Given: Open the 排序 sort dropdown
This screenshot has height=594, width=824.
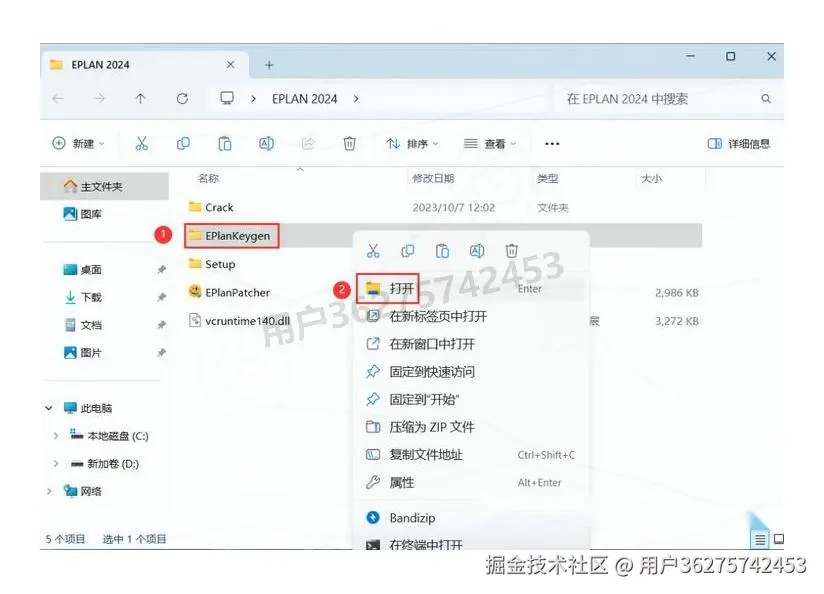Looking at the screenshot, I should [x=413, y=144].
